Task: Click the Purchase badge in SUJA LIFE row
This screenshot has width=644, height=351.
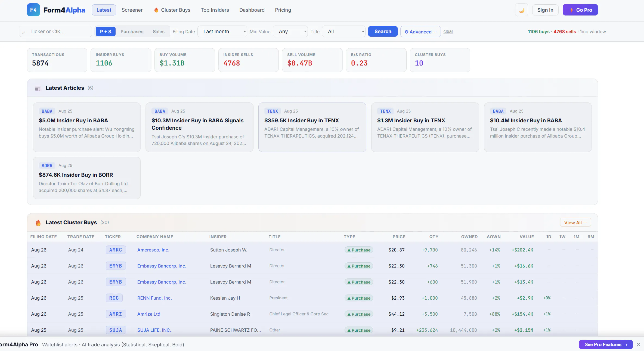Action: click(359, 330)
